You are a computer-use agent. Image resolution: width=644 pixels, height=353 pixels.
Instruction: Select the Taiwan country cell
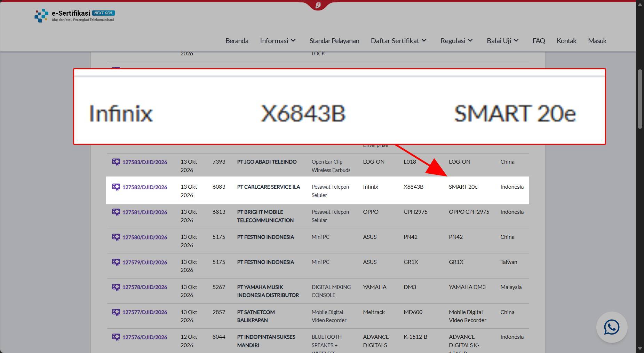(x=509, y=262)
